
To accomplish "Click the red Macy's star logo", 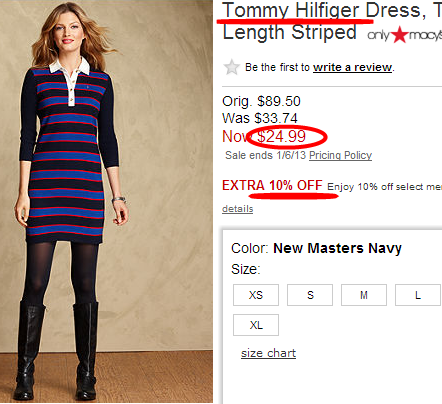I will click(x=399, y=34).
